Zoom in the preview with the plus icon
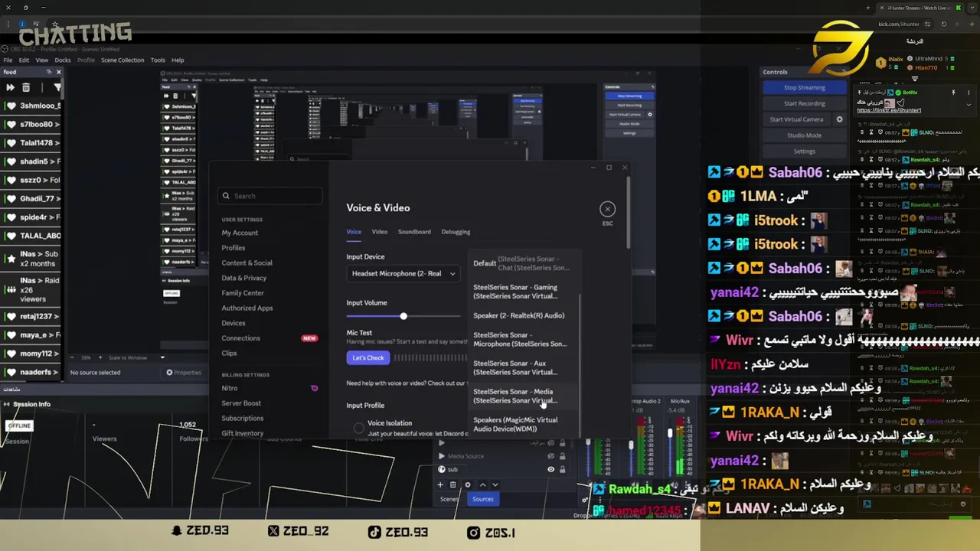Image resolution: width=980 pixels, height=551 pixels. click(100, 357)
